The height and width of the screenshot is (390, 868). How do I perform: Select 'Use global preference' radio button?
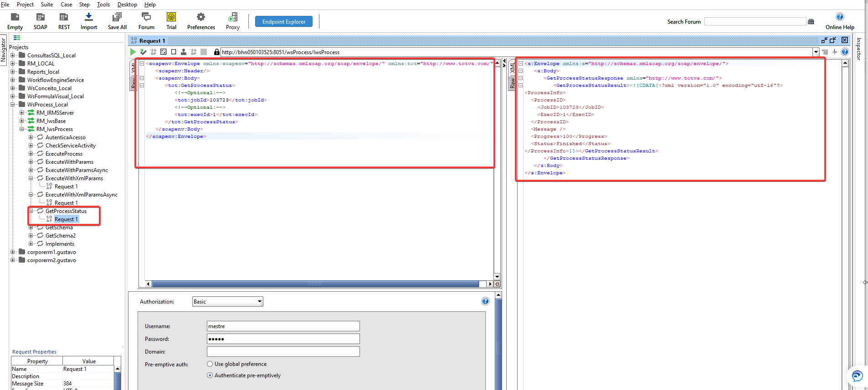tap(210, 364)
